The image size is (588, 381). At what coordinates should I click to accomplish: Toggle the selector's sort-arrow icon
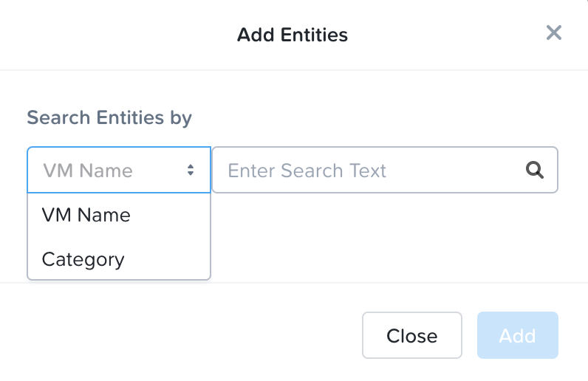(191, 171)
